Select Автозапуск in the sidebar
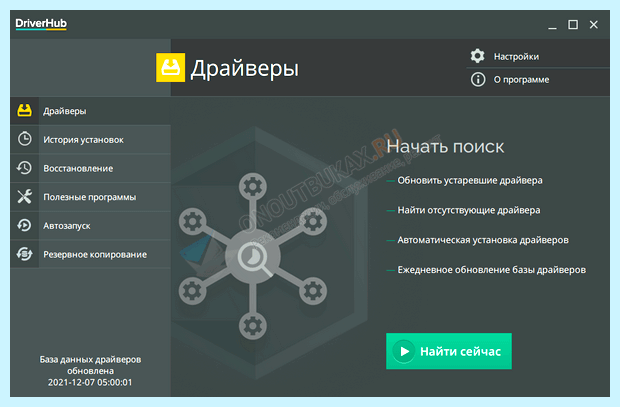Screen dimensions: 620x407 (91, 225)
